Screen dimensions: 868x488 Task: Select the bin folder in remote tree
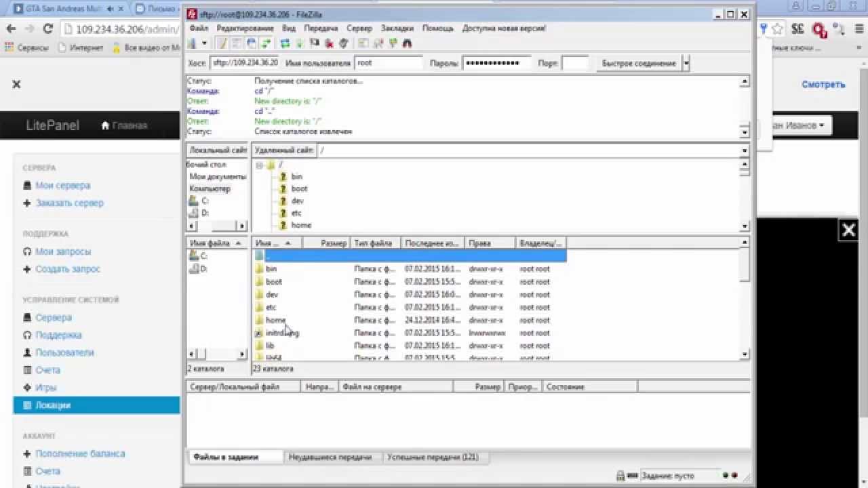click(x=296, y=176)
